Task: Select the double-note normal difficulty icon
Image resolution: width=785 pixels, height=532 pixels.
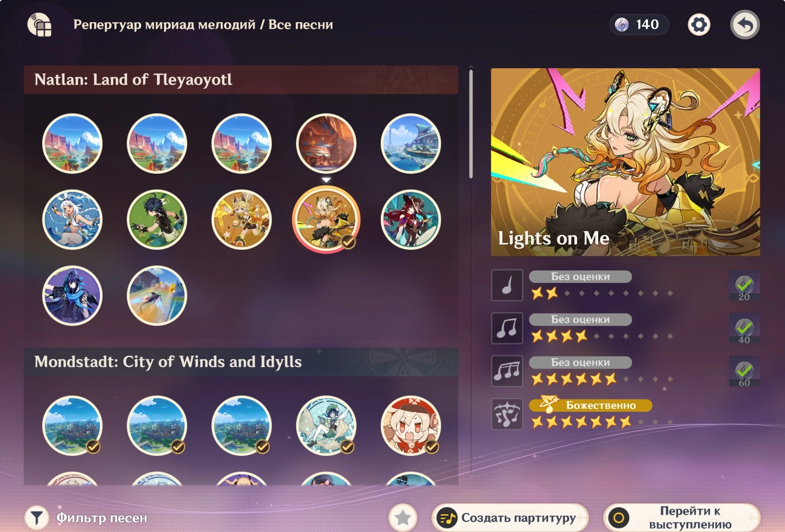Action: [507, 328]
